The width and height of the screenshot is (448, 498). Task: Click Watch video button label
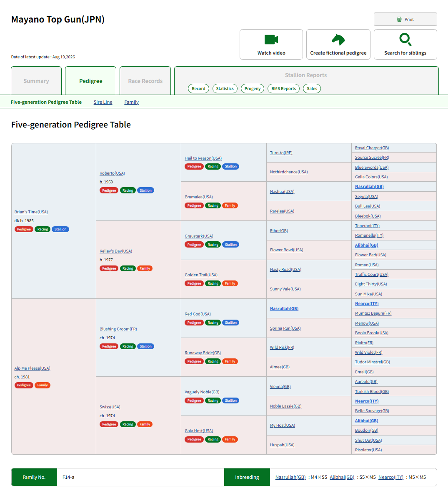click(x=271, y=53)
